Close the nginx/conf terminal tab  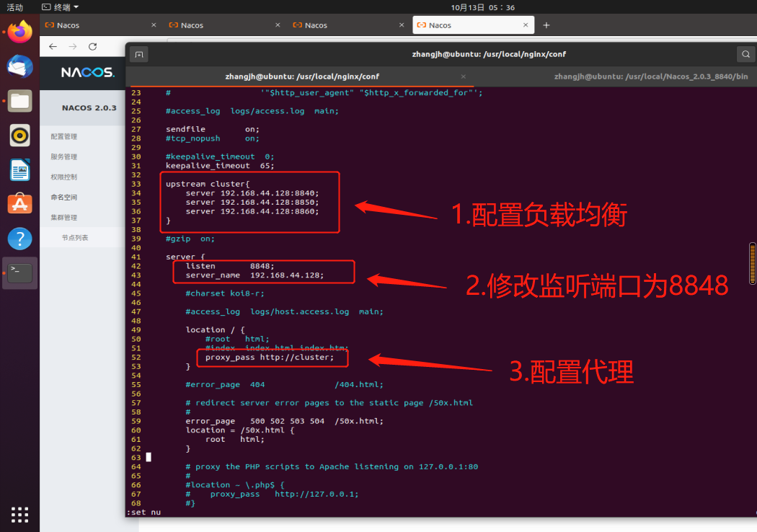[x=463, y=76]
